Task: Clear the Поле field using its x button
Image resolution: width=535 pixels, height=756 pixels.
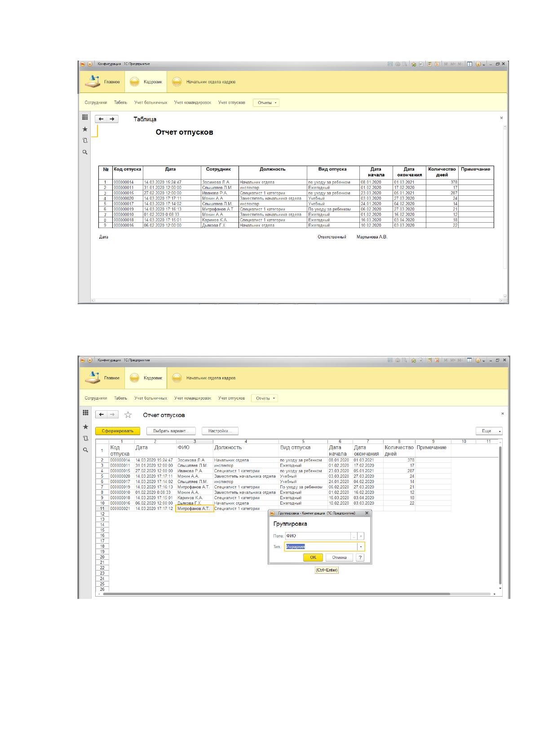Action: click(x=361, y=536)
